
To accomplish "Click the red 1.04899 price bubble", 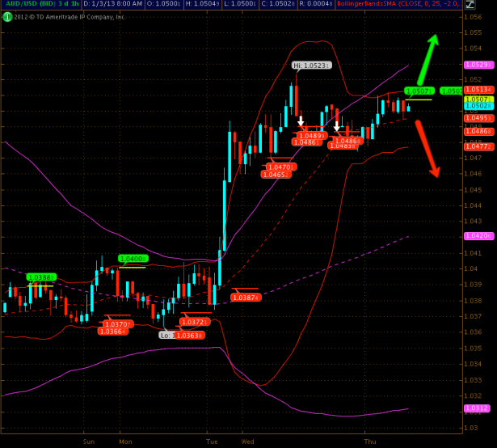I will point(312,136).
